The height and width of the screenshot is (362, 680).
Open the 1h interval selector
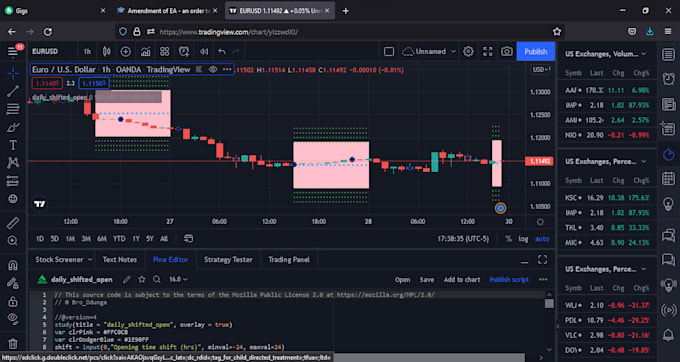87,52
